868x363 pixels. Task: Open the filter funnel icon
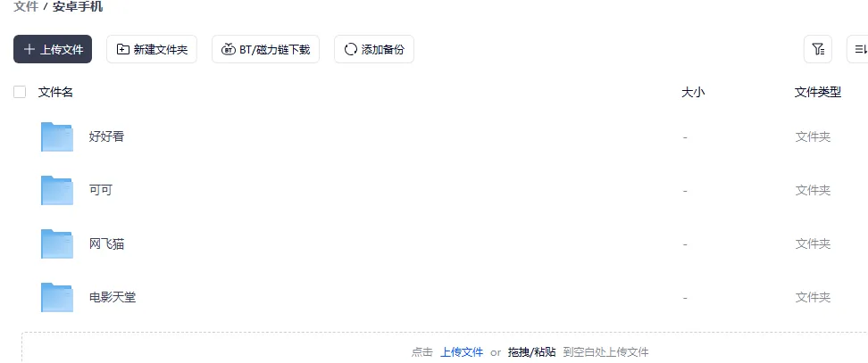point(818,49)
